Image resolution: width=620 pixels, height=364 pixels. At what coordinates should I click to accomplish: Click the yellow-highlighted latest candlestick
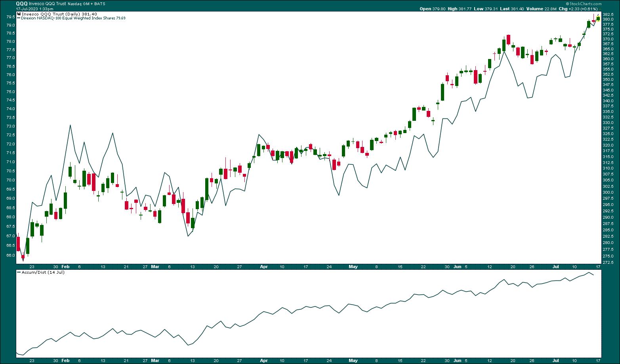click(598, 18)
